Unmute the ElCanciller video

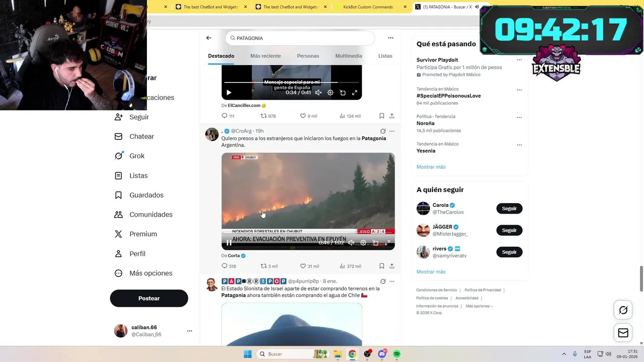tap(318, 93)
